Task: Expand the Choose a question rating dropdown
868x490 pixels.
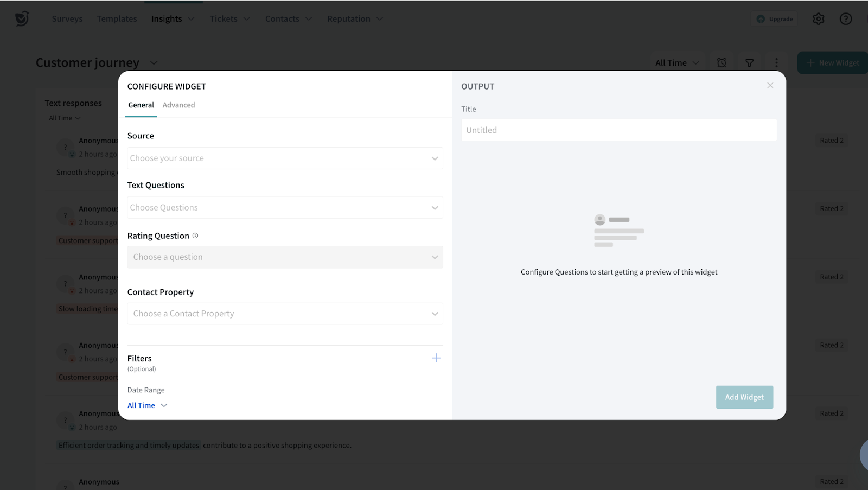Action: [285, 257]
